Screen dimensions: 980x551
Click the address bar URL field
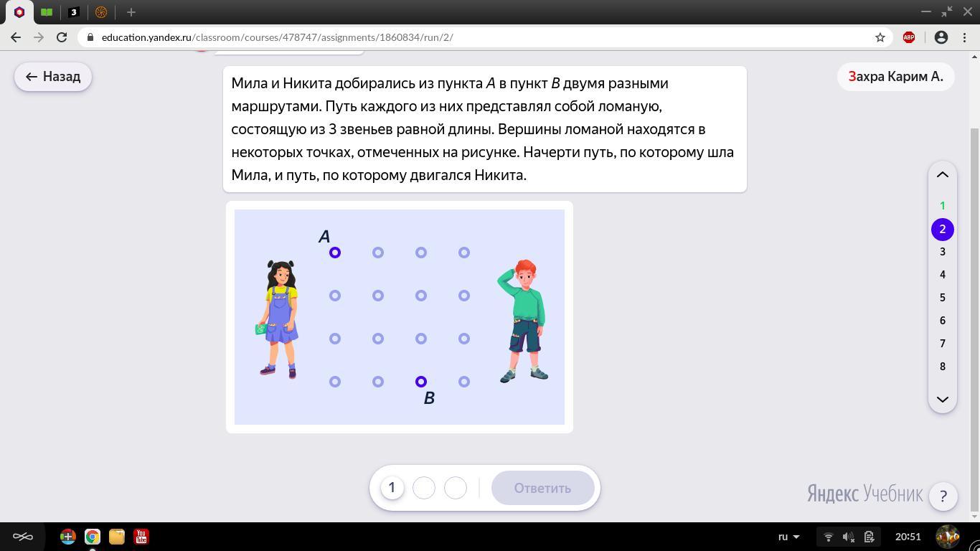[473, 37]
